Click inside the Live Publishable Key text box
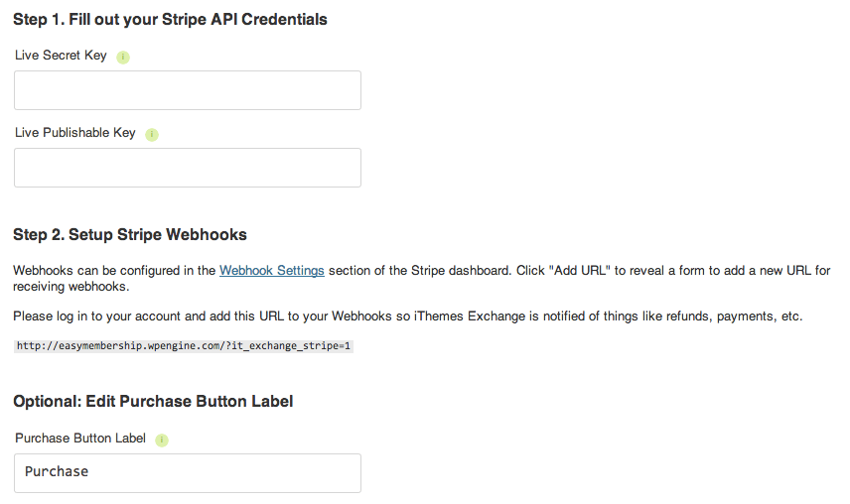The height and width of the screenshot is (504, 850). (187, 168)
